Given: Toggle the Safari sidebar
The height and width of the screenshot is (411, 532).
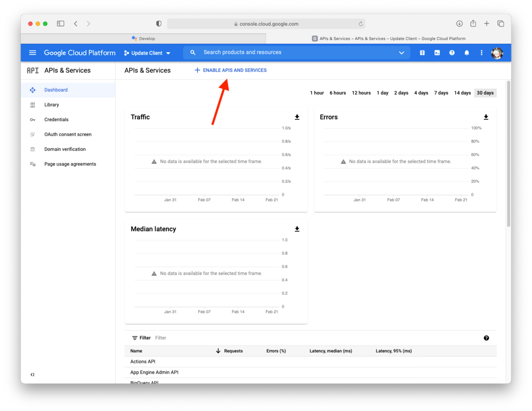Looking at the screenshot, I should click(60, 23).
